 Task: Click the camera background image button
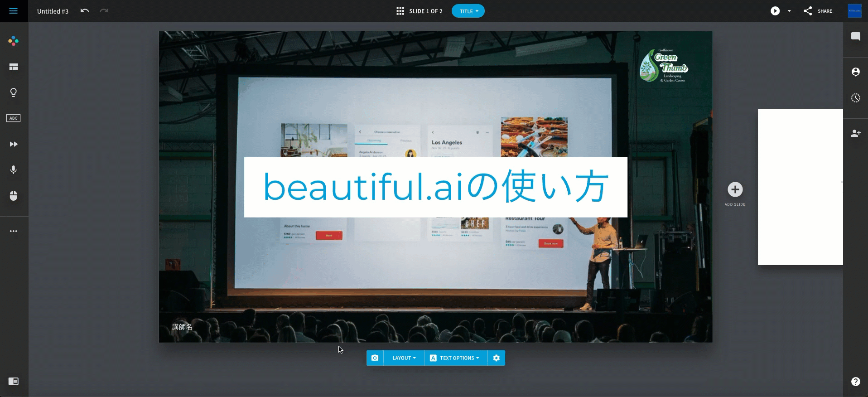(x=375, y=358)
